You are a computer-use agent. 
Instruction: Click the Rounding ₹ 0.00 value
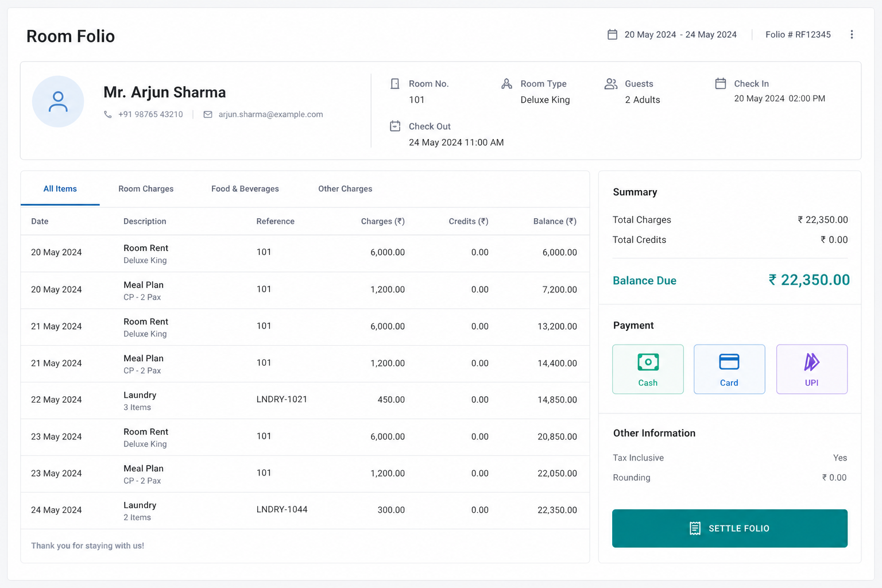pos(834,478)
